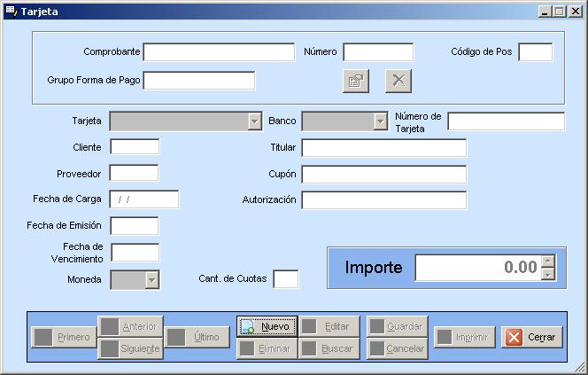This screenshot has width=588, height=375.
Task: Click the Buscar button
Action: pos(329,348)
